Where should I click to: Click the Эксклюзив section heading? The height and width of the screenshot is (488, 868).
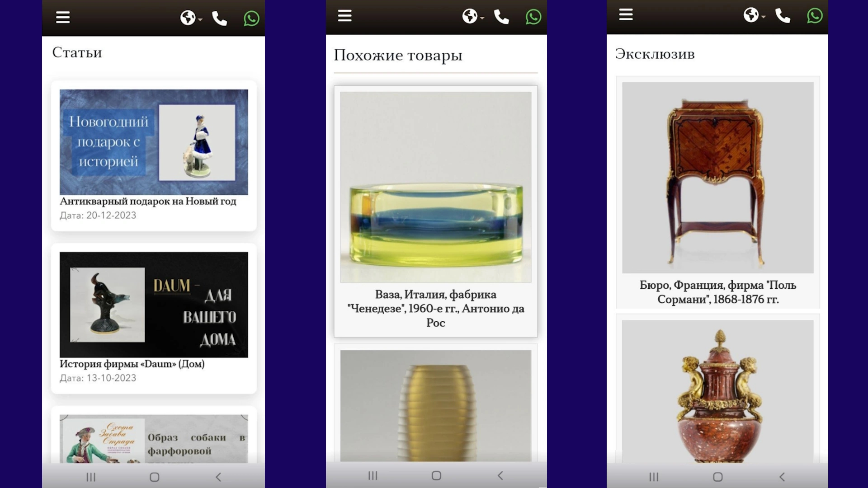[x=655, y=54]
